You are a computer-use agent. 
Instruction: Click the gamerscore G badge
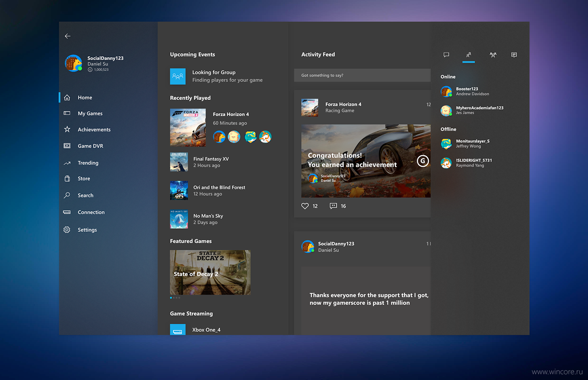[x=423, y=161]
